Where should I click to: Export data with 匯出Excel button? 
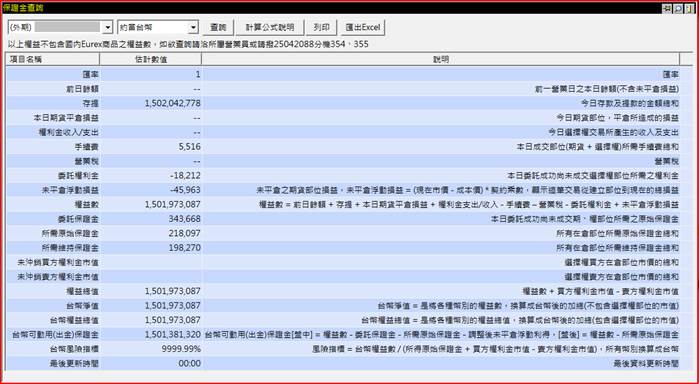pyautogui.click(x=362, y=28)
